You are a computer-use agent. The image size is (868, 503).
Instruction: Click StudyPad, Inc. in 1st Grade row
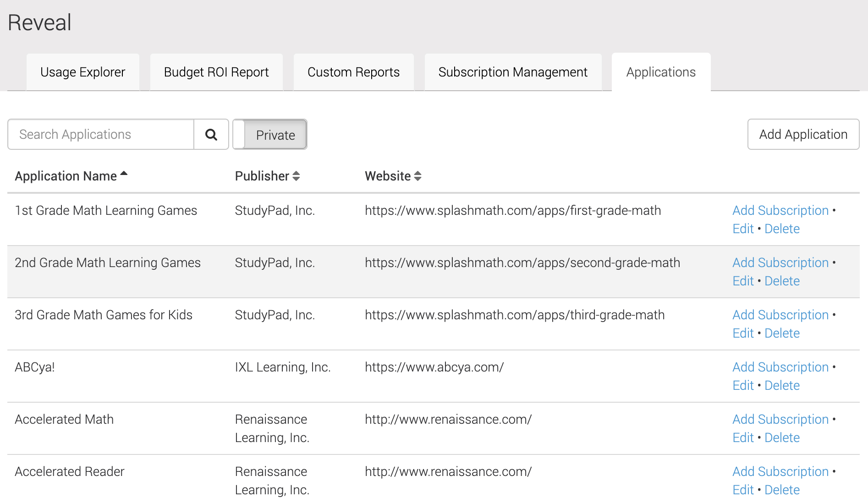tap(275, 210)
